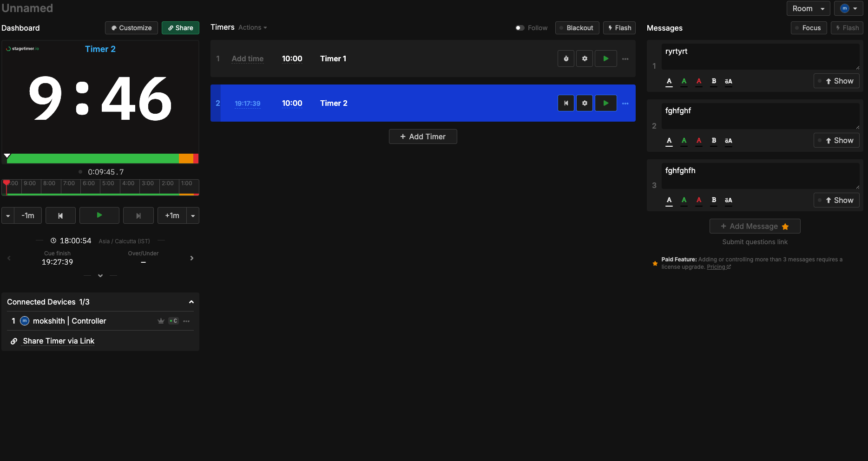Viewport: 868px width, 461px height.
Task: Skip to previous timer in dashboard controls
Action: 60,215
